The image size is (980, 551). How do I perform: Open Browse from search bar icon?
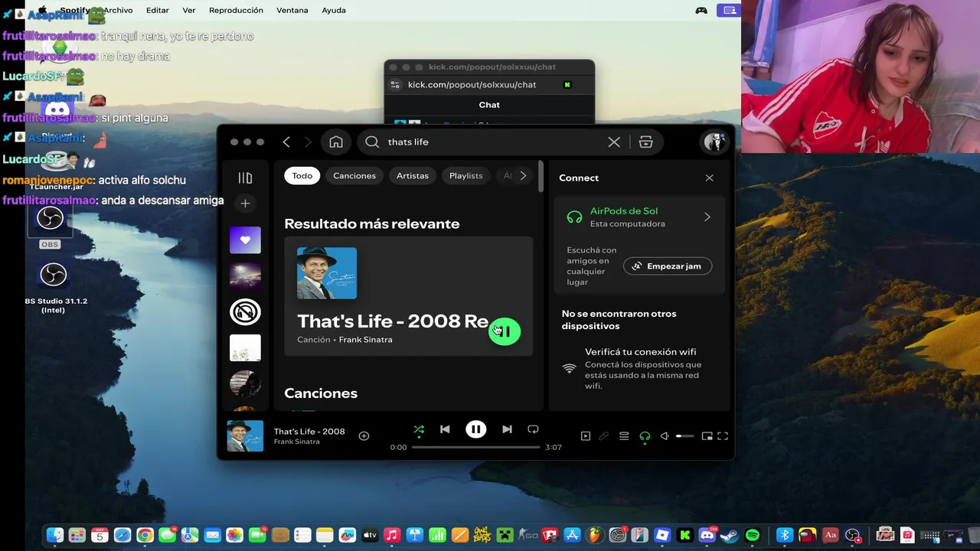pos(645,142)
